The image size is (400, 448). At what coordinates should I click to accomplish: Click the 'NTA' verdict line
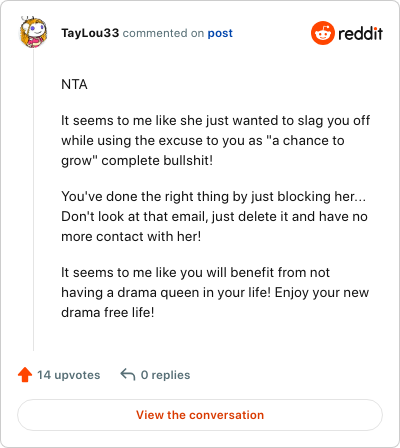point(74,84)
